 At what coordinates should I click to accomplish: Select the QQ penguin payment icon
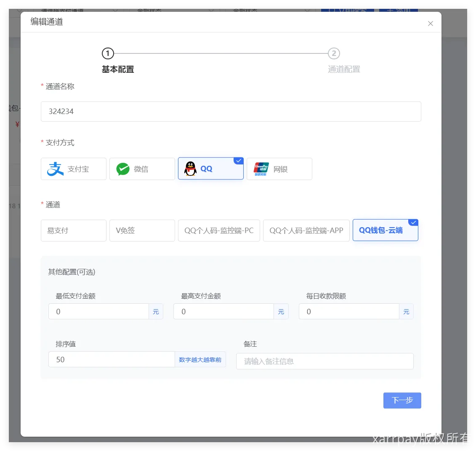pos(191,169)
